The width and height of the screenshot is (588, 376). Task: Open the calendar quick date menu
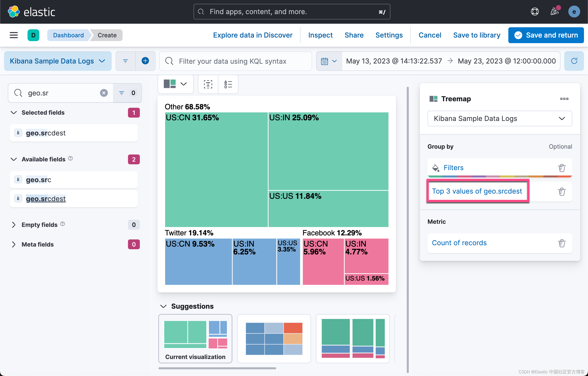tap(329, 61)
